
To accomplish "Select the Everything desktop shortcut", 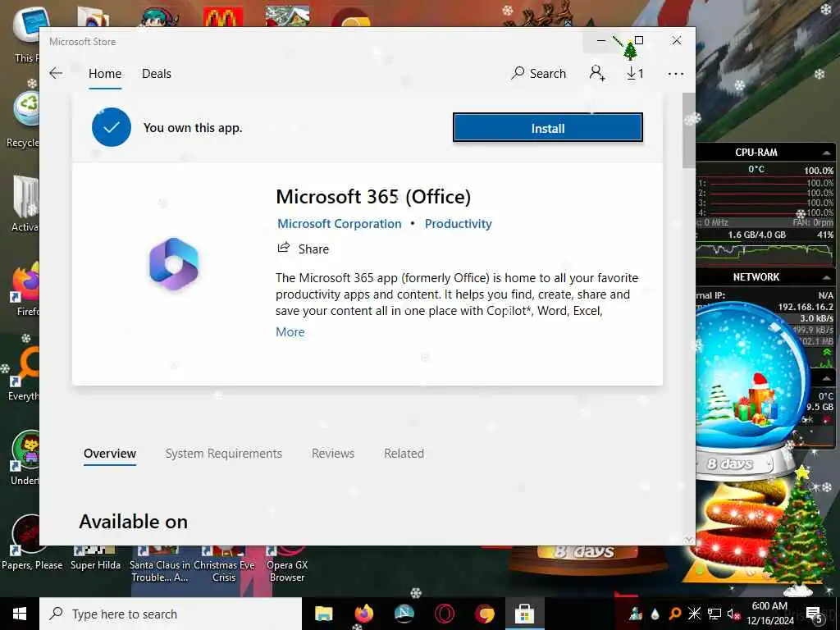I will coord(22,374).
